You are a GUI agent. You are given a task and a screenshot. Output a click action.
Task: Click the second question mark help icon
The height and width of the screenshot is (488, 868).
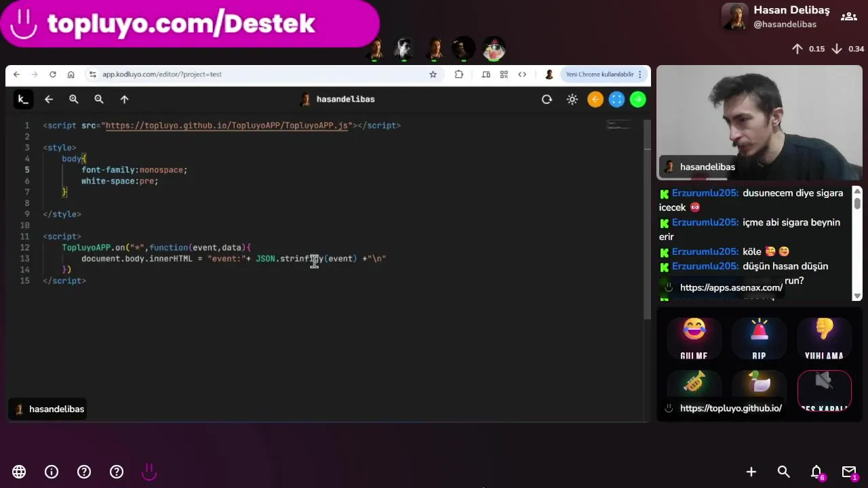pyautogui.click(x=117, y=472)
